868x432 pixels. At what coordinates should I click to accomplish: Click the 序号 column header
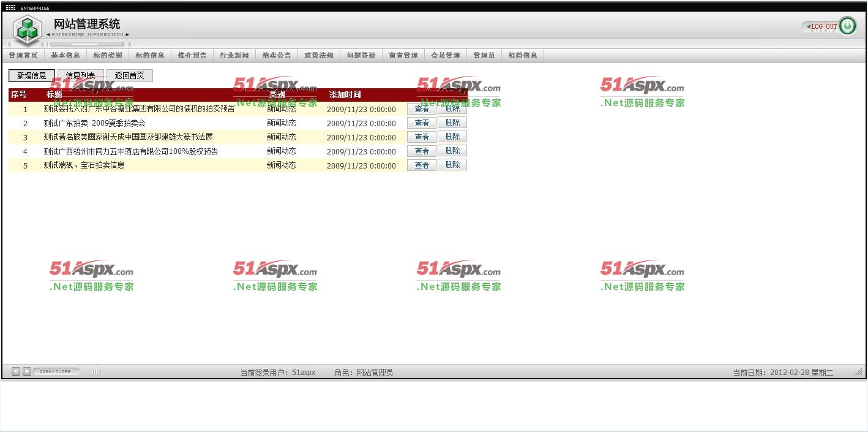click(x=18, y=94)
